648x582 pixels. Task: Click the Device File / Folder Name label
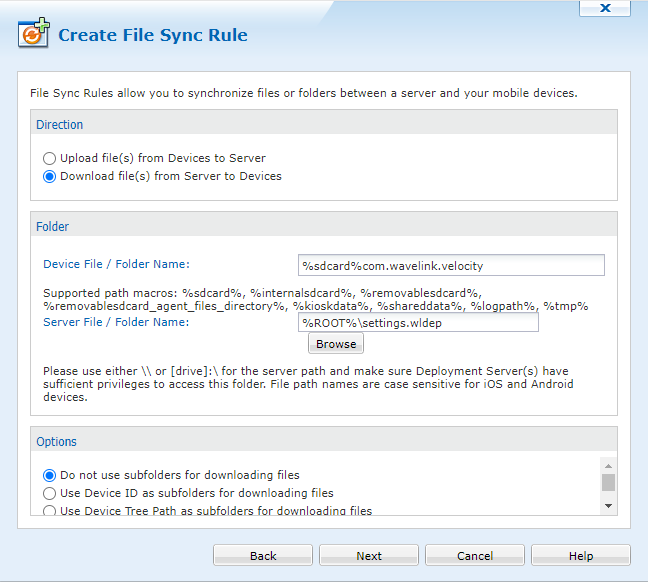click(x=117, y=264)
